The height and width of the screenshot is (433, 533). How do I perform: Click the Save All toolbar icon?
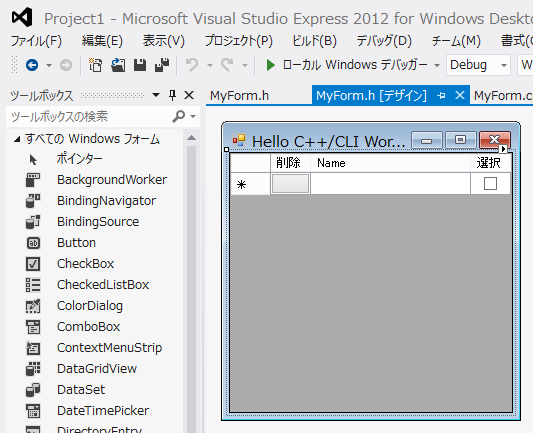[x=162, y=65]
